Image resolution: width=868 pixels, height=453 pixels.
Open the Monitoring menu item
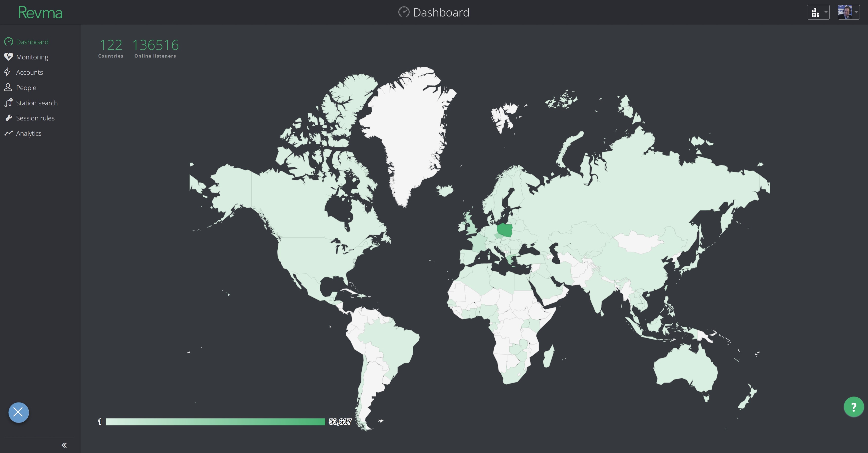(x=32, y=57)
